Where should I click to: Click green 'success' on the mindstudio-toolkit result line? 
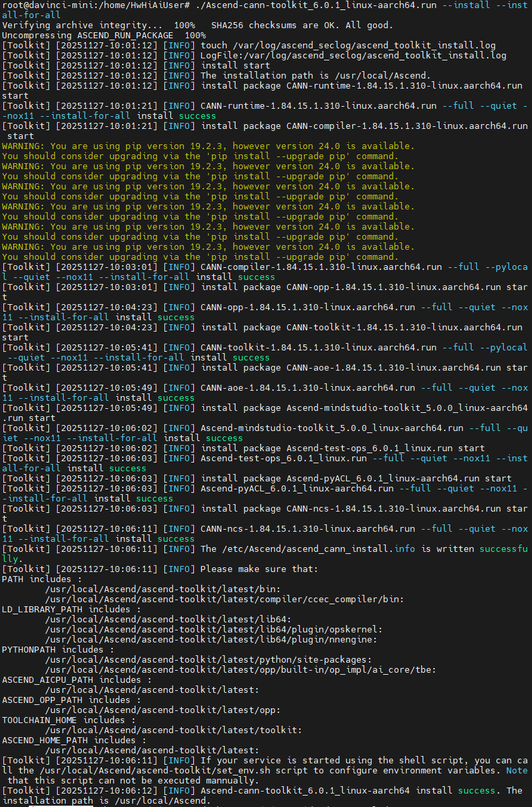[x=224, y=438]
